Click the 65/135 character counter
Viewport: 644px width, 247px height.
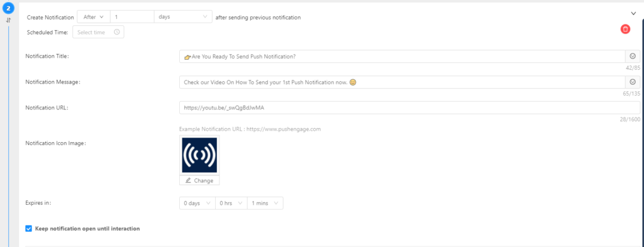631,94
